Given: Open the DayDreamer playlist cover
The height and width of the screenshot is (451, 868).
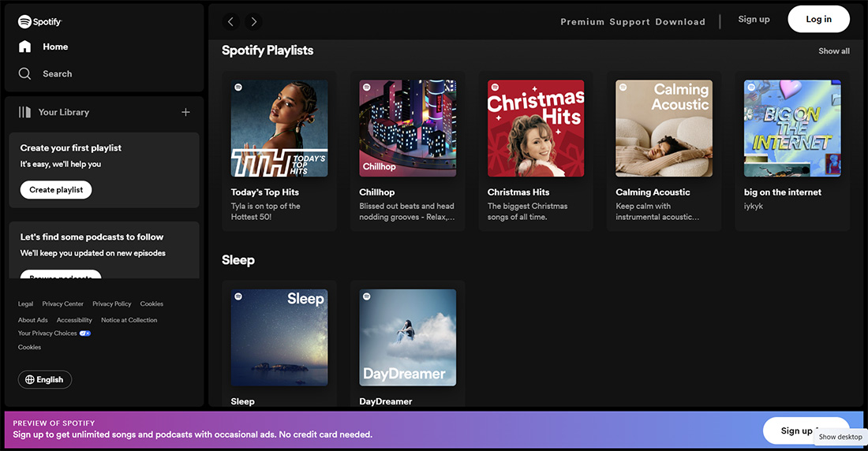Looking at the screenshot, I should (x=407, y=337).
